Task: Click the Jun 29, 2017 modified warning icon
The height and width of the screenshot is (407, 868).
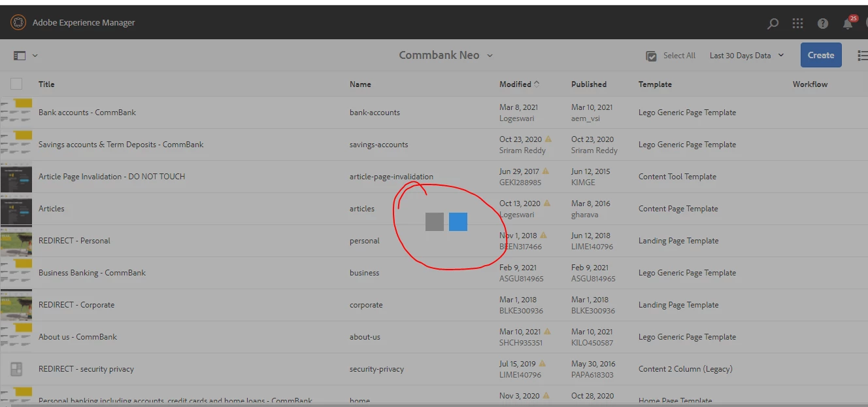Action: [x=546, y=171]
